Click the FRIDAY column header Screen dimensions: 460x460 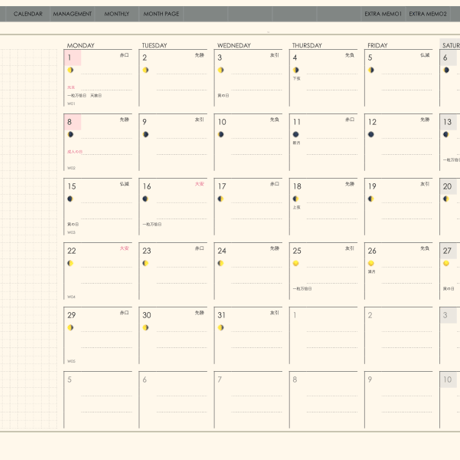[x=377, y=45]
